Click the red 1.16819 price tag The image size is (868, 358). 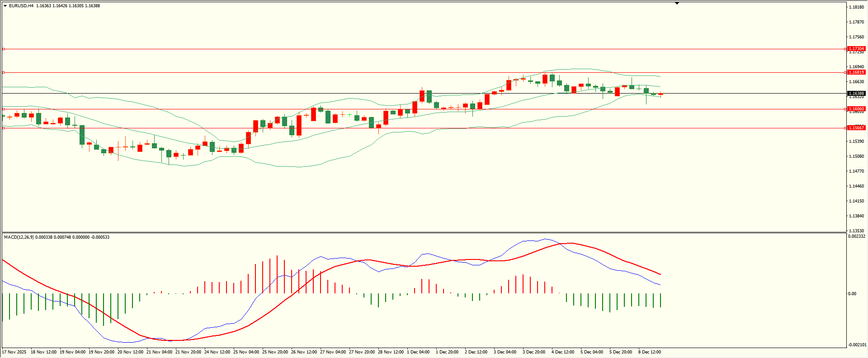click(x=856, y=72)
